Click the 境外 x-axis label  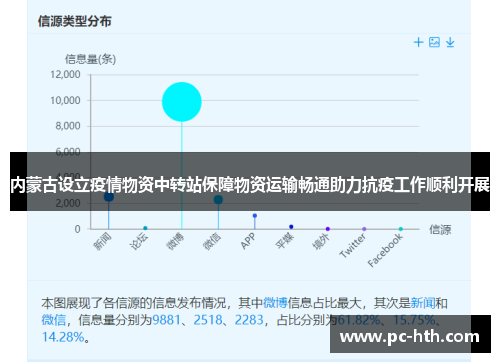(x=321, y=241)
